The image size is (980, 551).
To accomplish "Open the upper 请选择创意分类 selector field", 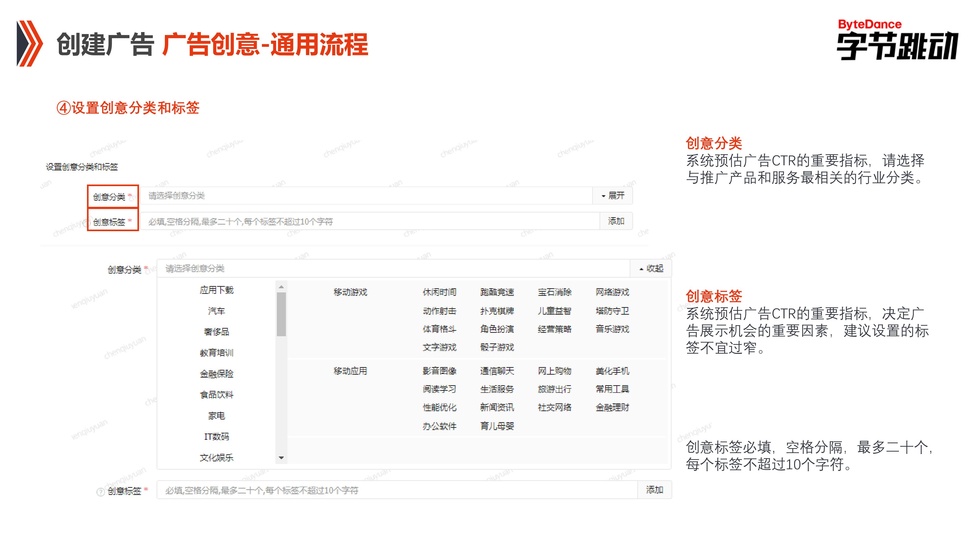I will pyautogui.click(x=365, y=195).
